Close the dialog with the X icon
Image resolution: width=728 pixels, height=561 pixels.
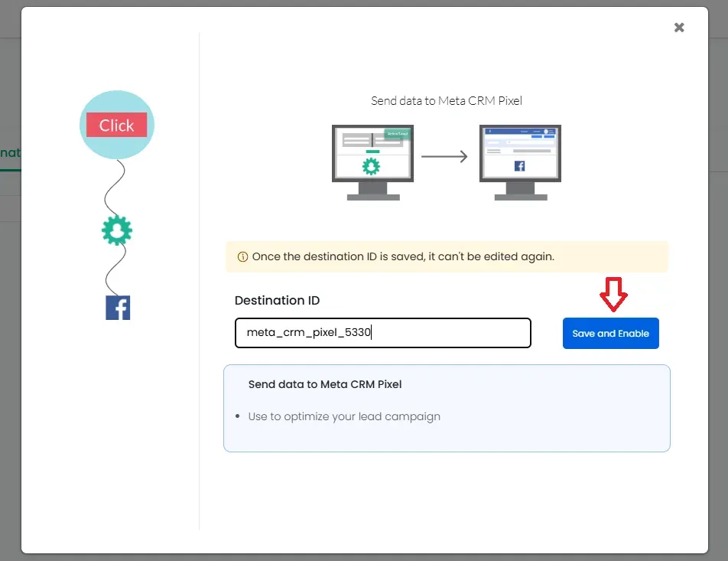pos(679,28)
